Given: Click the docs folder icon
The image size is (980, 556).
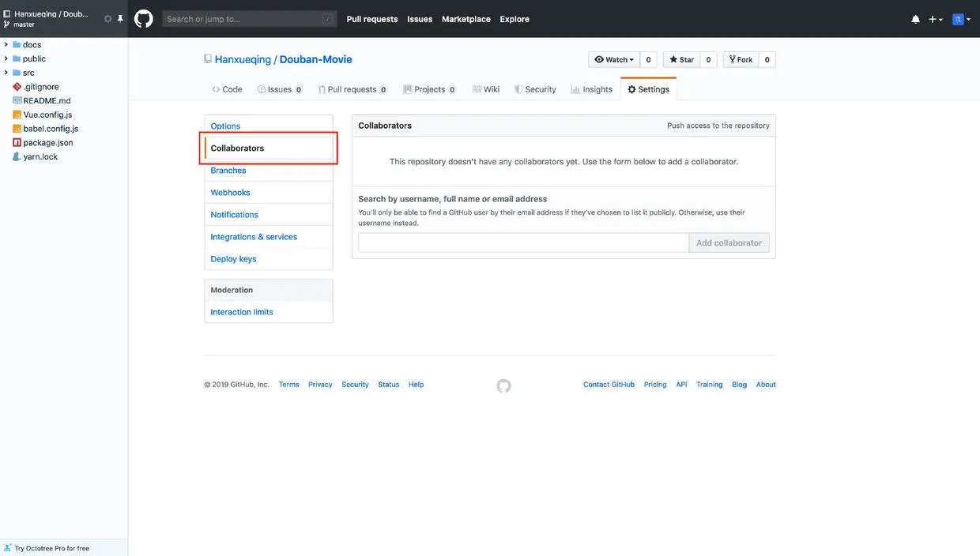Looking at the screenshot, I should point(17,45).
